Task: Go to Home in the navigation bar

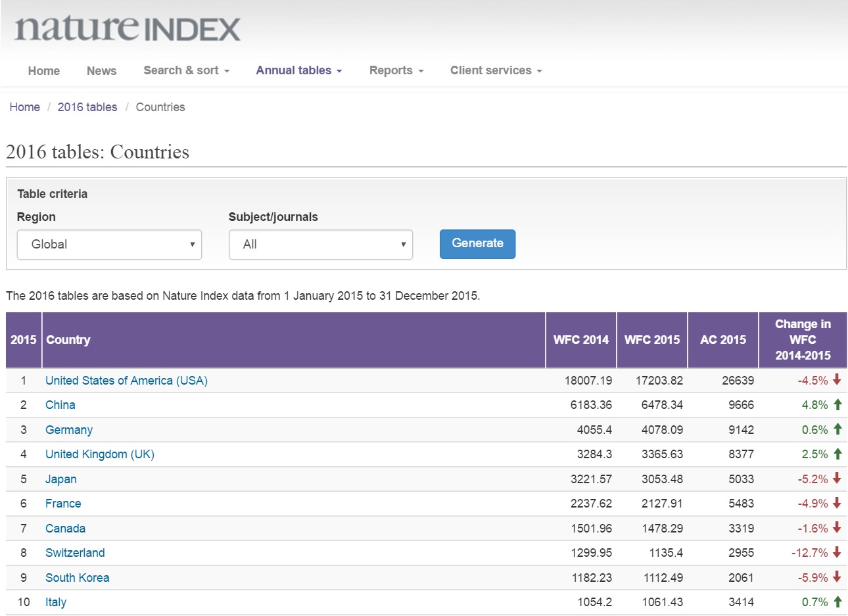Action: click(x=44, y=71)
